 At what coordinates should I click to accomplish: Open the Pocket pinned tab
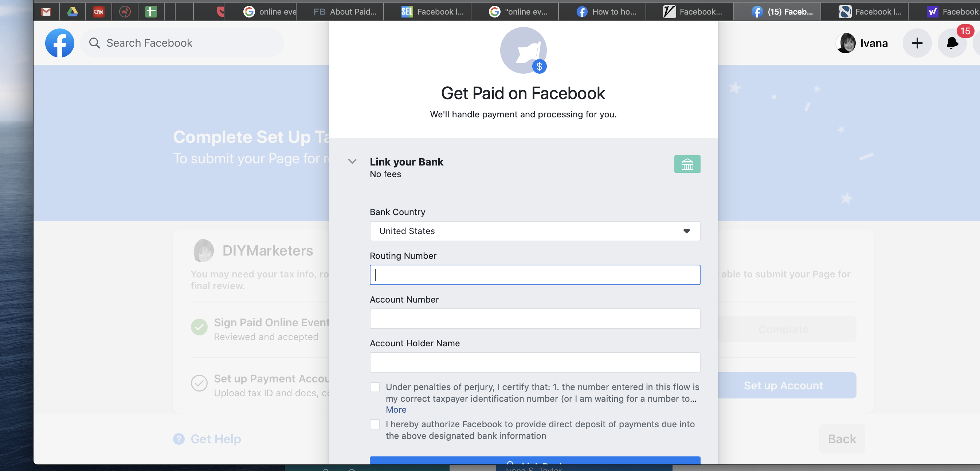[220, 12]
